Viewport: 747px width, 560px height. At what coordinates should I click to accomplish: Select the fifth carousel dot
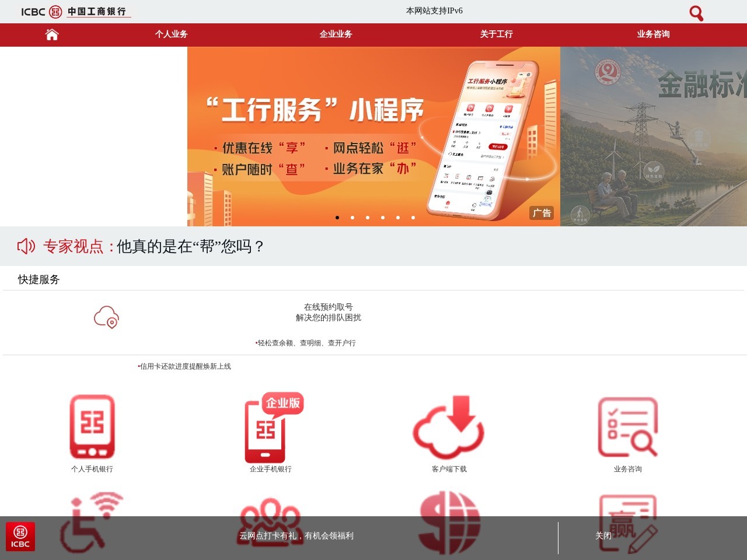tap(398, 218)
